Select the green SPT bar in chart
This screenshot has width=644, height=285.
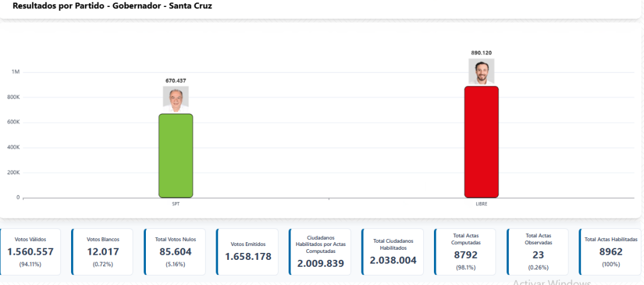tap(175, 155)
